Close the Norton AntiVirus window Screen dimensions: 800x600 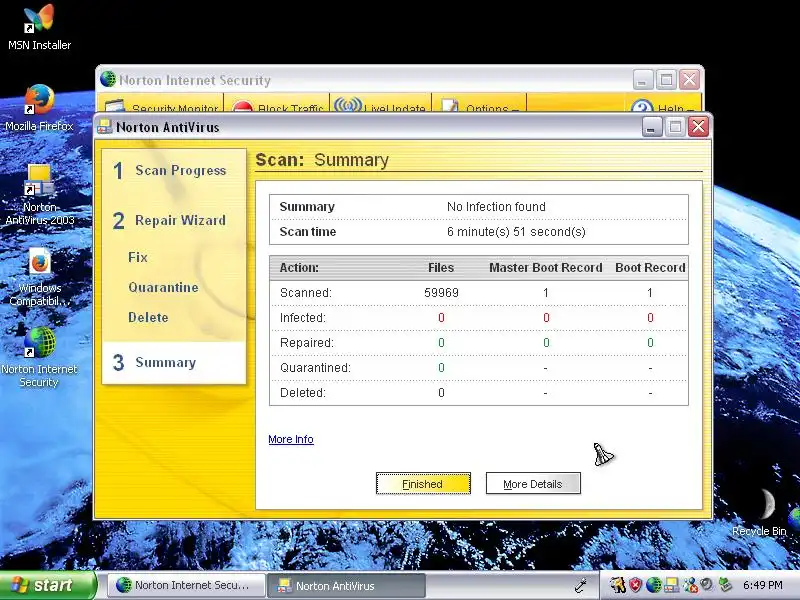[698, 127]
